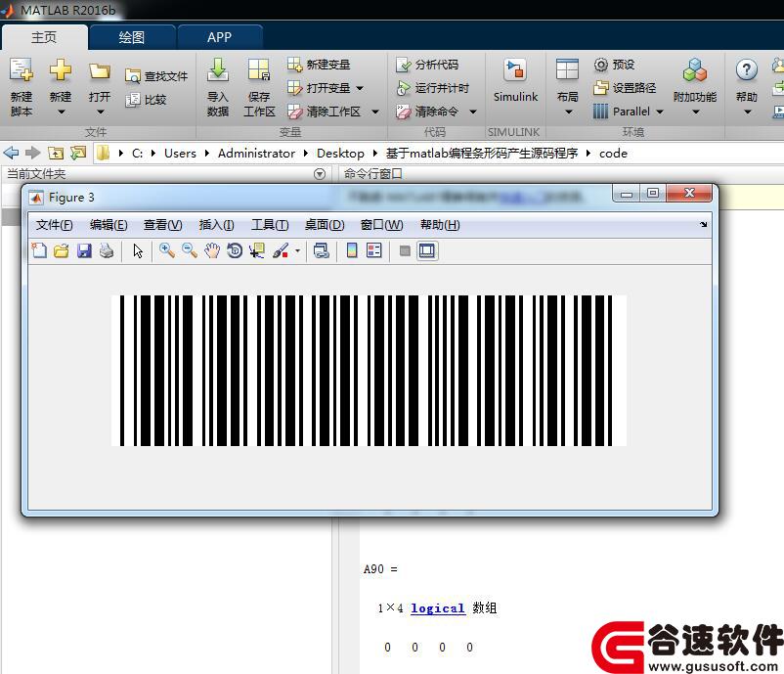Image resolution: width=784 pixels, height=674 pixels.
Task: Click the browse for folder icon
Action: tap(78, 153)
